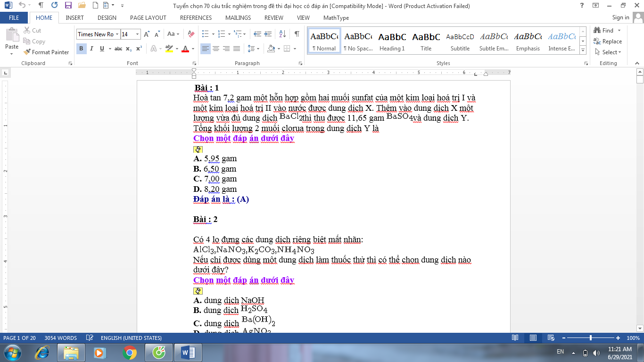
Task: Expand the Styles gallery More arrow
Action: point(583,50)
